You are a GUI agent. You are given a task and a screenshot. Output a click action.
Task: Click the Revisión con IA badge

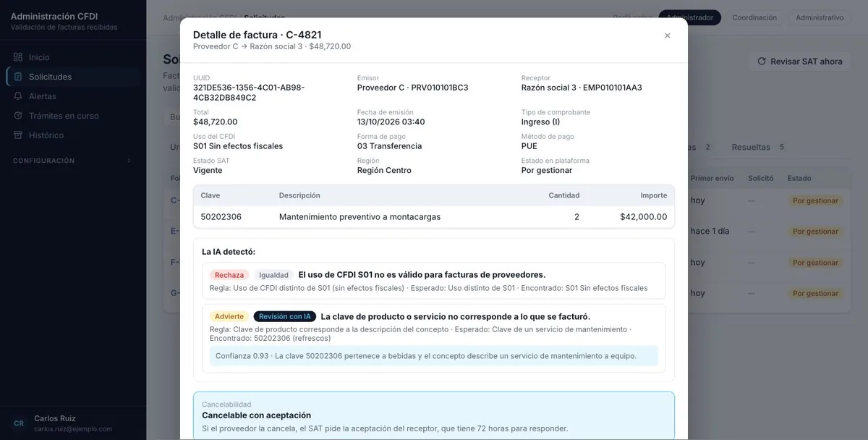tap(285, 316)
